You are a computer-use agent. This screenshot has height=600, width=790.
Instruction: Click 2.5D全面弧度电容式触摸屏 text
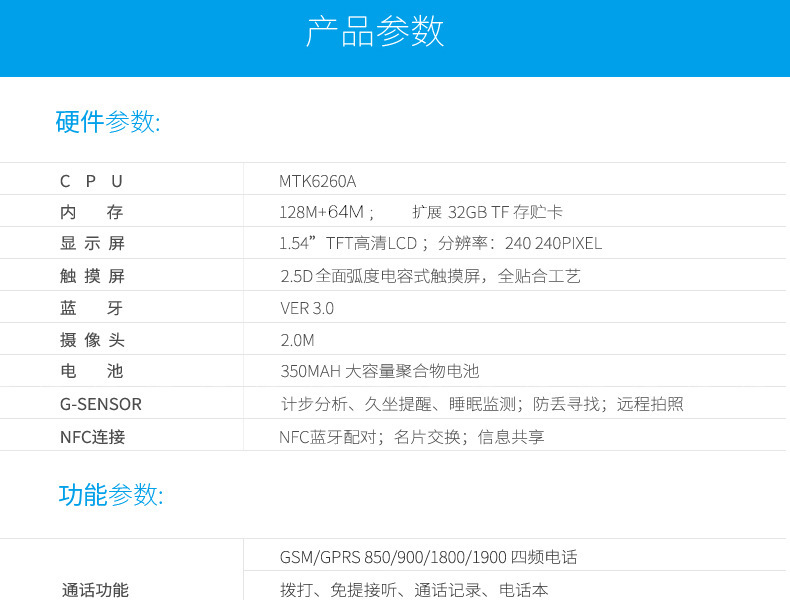coord(380,276)
